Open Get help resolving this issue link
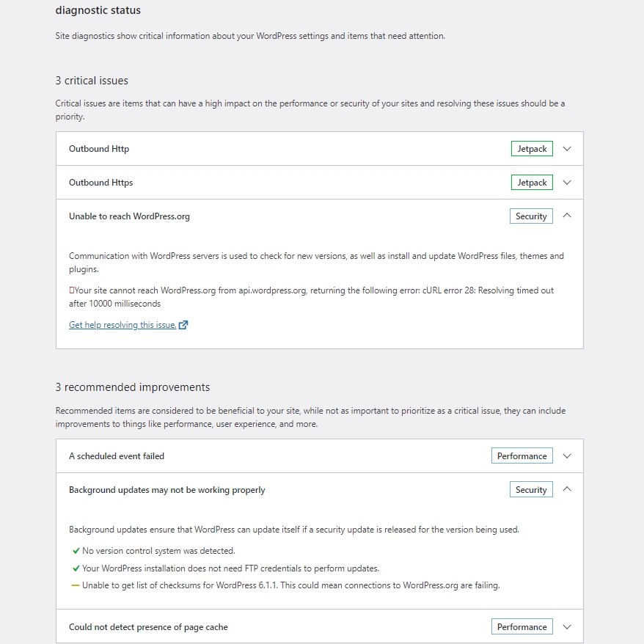This screenshot has height=644, width=644. (x=122, y=325)
